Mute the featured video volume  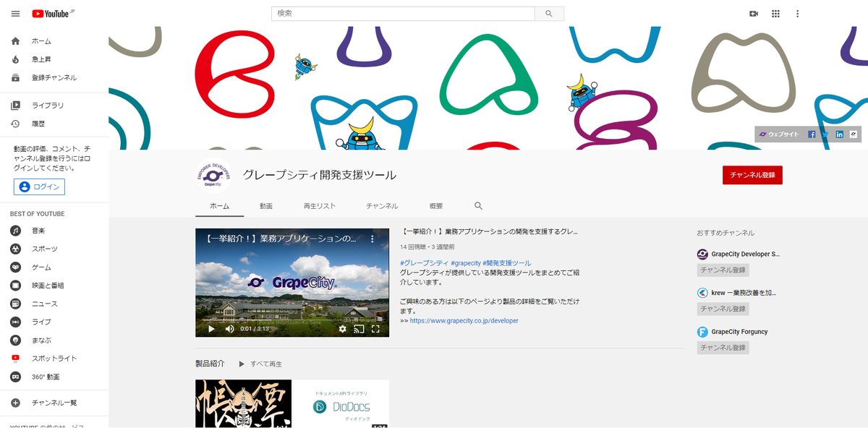(229, 328)
